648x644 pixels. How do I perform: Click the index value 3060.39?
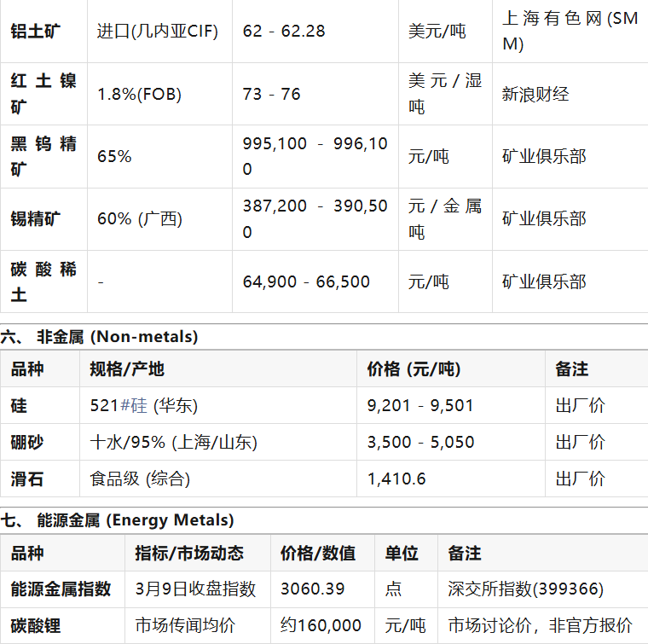click(312, 589)
